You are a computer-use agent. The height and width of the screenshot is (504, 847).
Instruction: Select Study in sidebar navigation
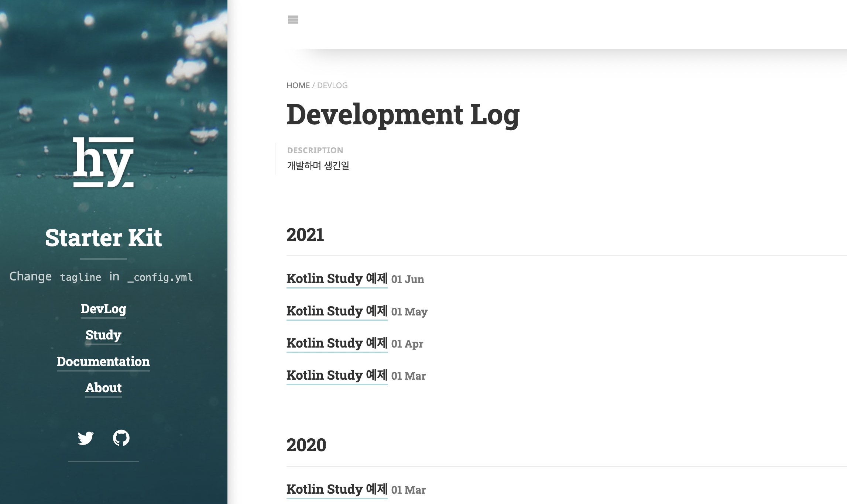tap(103, 335)
